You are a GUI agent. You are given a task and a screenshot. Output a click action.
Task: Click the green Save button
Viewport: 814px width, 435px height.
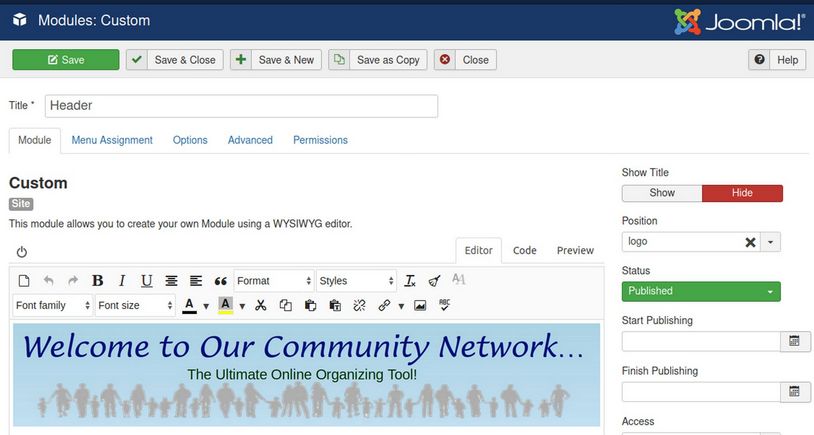pos(66,60)
